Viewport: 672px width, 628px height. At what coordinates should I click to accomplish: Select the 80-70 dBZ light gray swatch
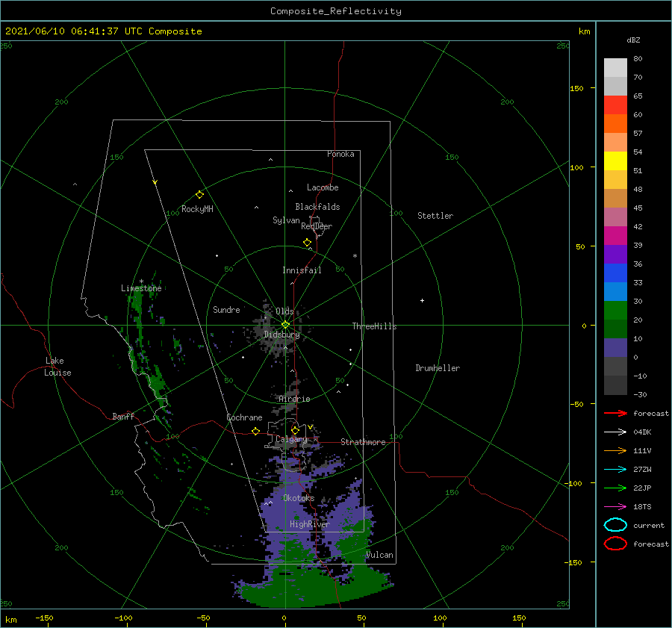(x=615, y=67)
